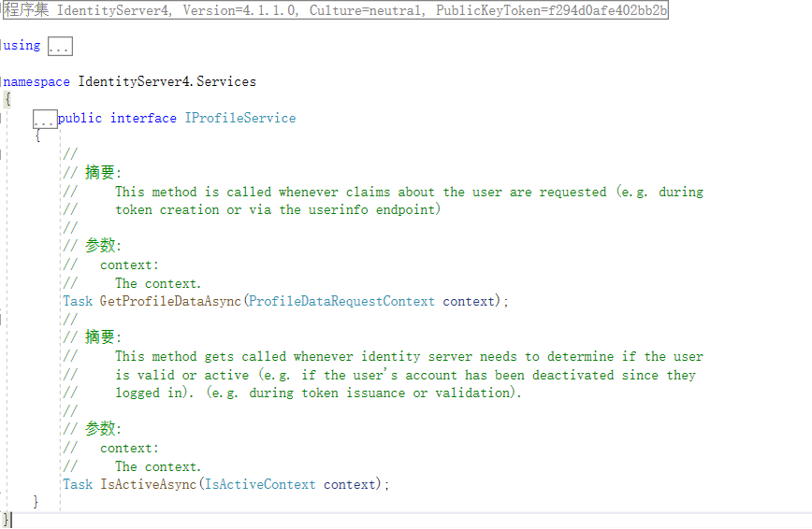Click 'context:' comment above IsActiveAsync
Viewport: 812px width, 529px height.
pyautogui.click(x=129, y=449)
